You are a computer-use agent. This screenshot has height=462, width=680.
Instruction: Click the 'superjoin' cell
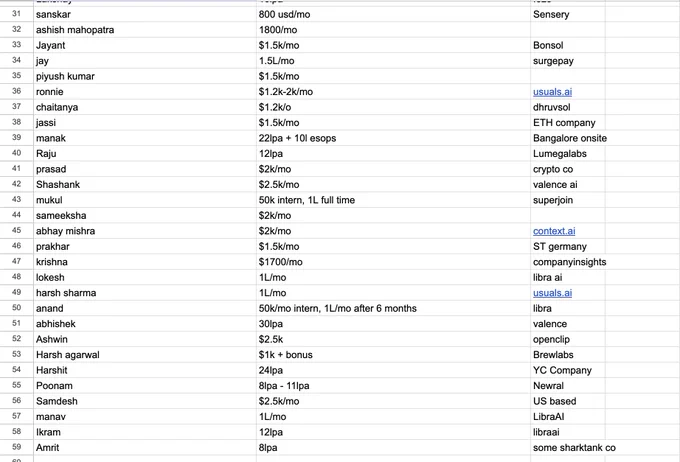[x=568, y=200]
